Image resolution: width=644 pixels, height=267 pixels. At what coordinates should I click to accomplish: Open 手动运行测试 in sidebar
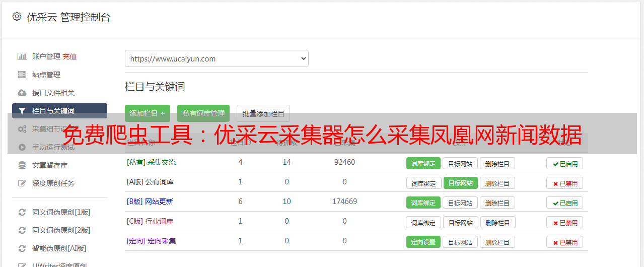point(53,147)
